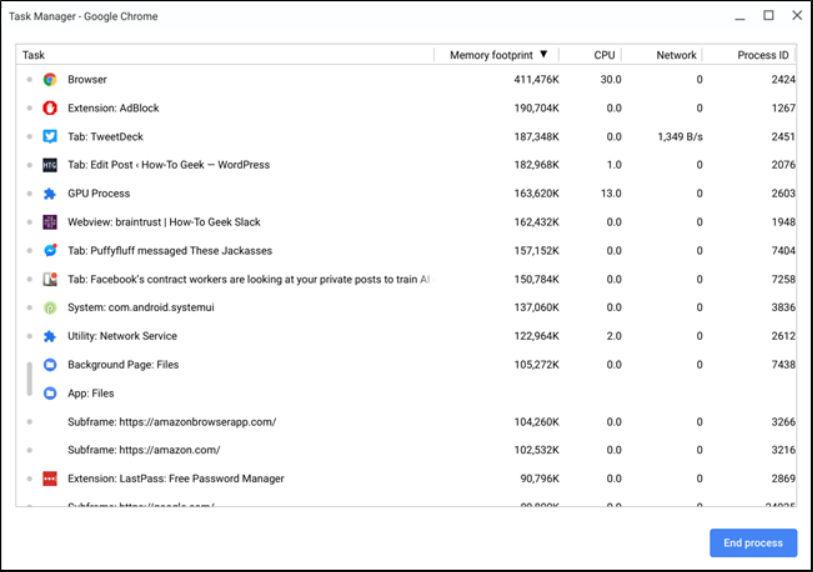Screen dimensions: 813x572
Task: Sort by the Network column header
Action: [662, 55]
